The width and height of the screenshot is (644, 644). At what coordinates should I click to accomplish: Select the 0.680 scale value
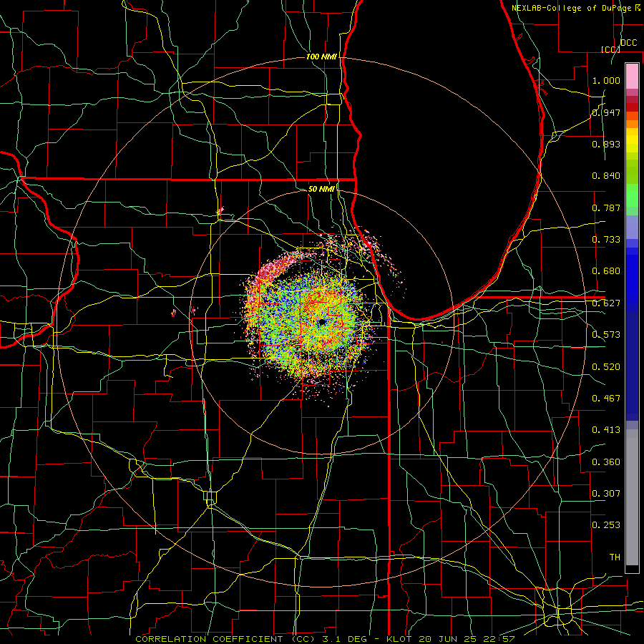[x=606, y=271]
